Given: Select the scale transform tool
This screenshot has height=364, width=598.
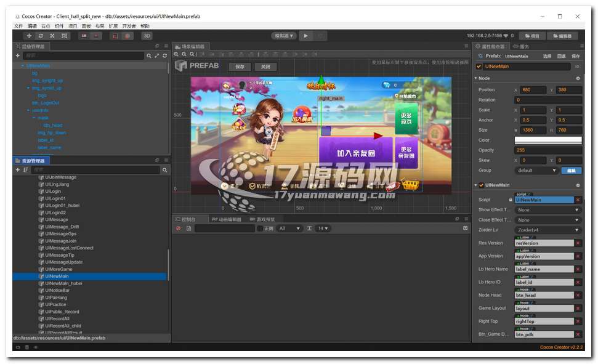Looking at the screenshot, I should (x=52, y=36).
